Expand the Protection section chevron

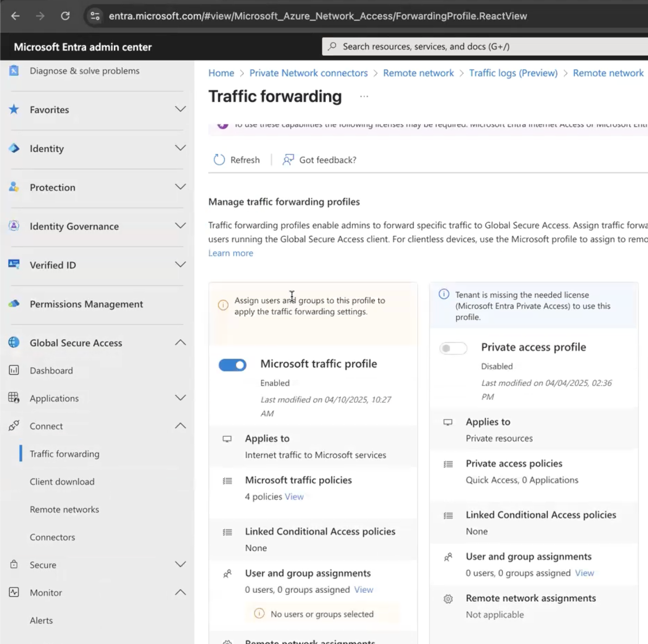181,187
